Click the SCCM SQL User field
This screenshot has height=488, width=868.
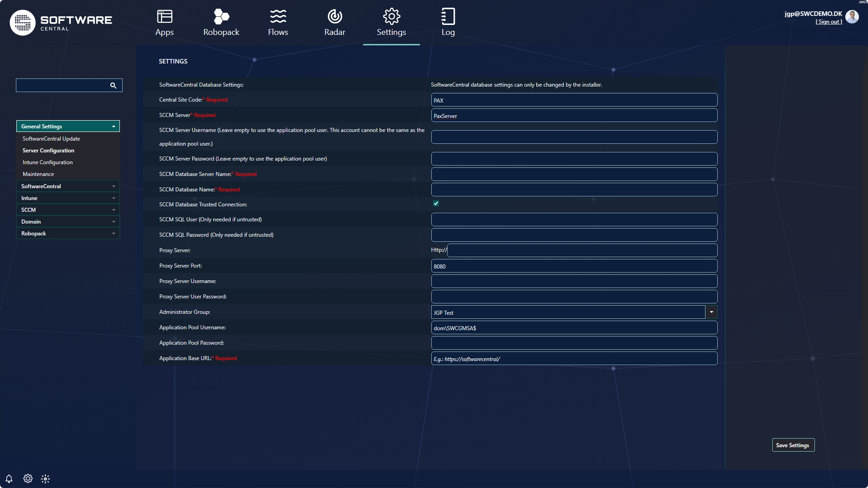[574, 220]
